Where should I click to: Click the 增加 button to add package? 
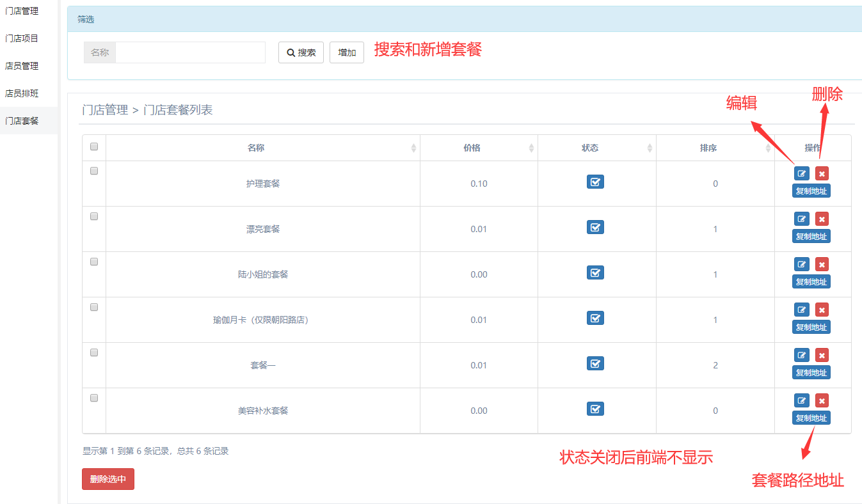click(x=347, y=52)
